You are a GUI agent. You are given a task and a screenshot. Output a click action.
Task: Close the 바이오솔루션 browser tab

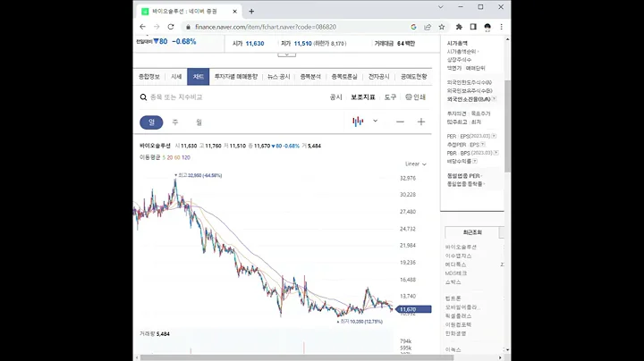pyautogui.click(x=235, y=12)
